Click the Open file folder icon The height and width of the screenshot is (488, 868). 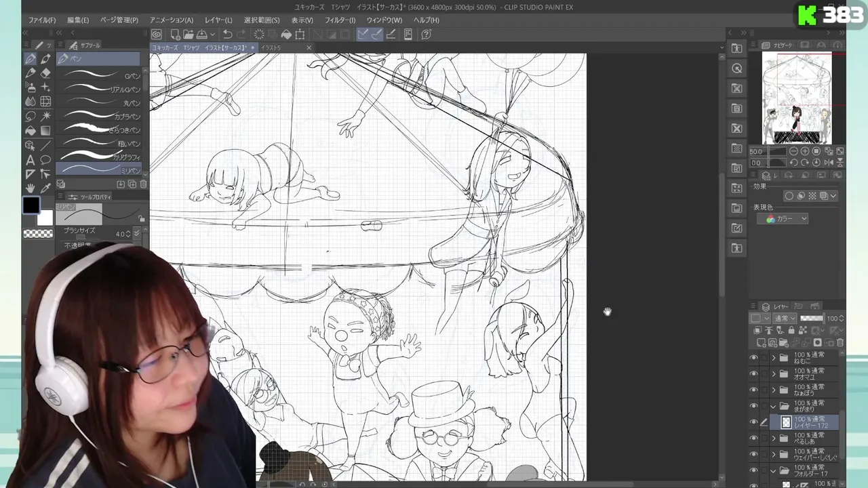(x=189, y=35)
